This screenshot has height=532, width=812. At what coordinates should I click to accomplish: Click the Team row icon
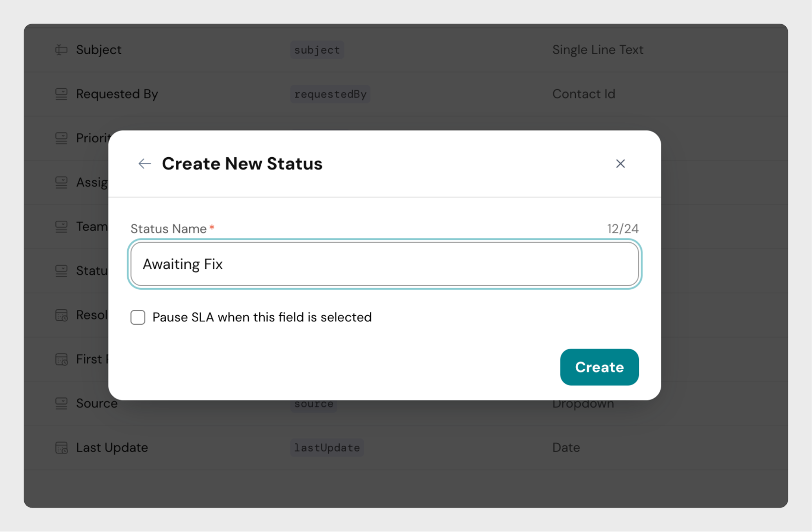tap(61, 227)
